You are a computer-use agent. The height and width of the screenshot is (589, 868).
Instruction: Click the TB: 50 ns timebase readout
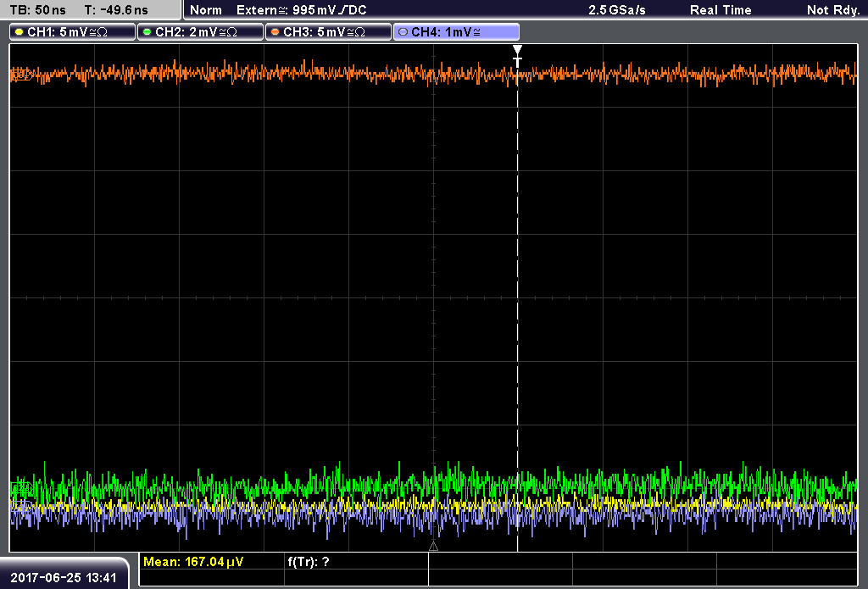37,10
